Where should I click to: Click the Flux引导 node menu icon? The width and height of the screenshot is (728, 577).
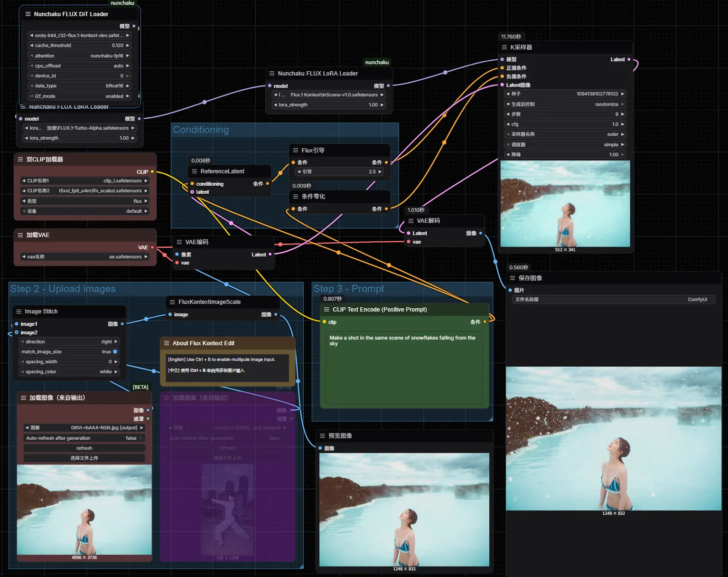tap(296, 151)
